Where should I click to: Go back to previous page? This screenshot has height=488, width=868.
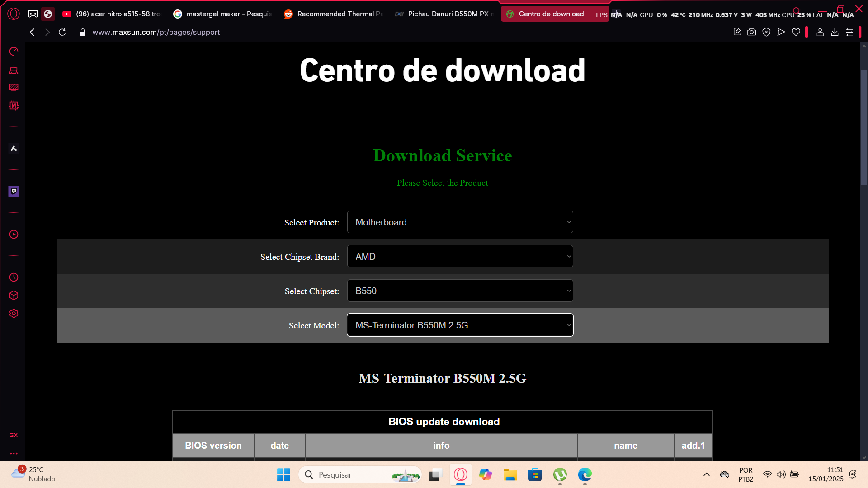[x=32, y=32]
